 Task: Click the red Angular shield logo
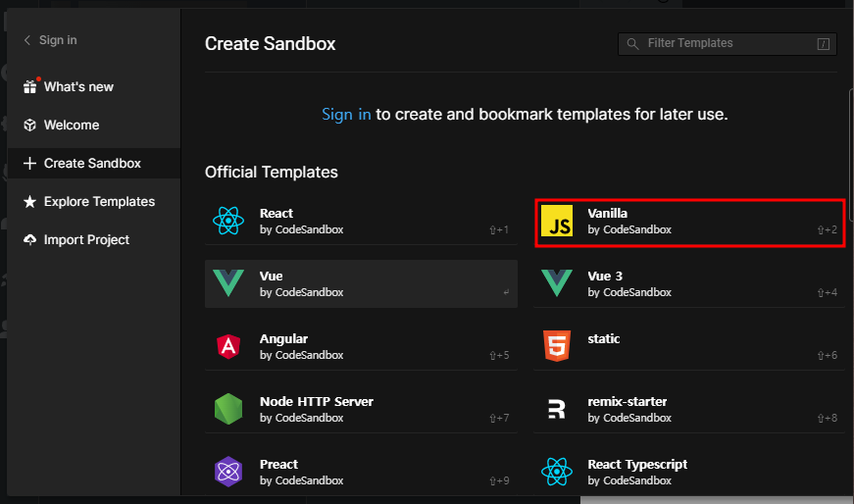pos(228,346)
